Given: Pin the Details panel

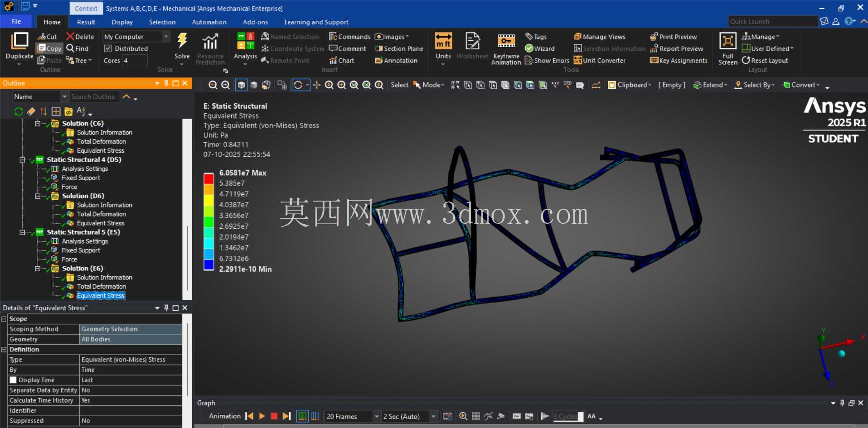Looking at the screenshot, I should coord(166,308).
